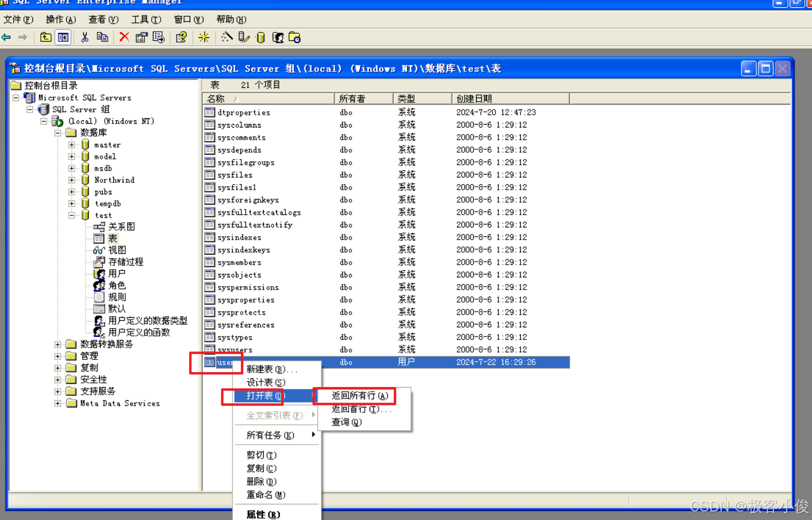Click the Forward arrow in the toolbar

pos(23,37)
